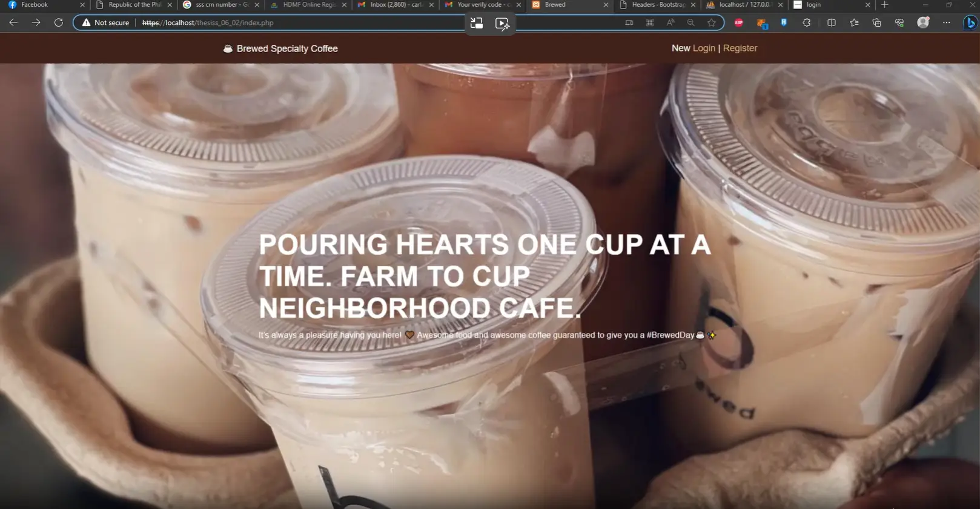This screenshot has height=509, width=980.
Task: Open the Bing Copilot sidebar
Action: click(x=970, y=22)
